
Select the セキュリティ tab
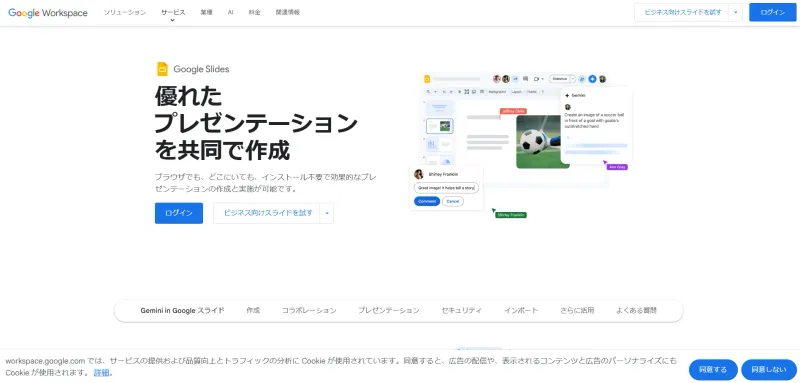point(461,310)
